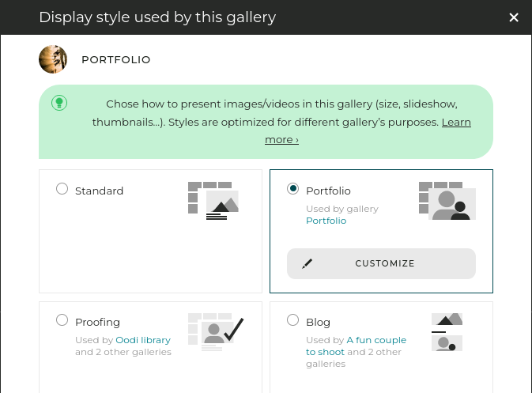The width and height of the screenshot is (532, 393).
Task: Click the Portfolio style layout icon
Action: [447, 201]
